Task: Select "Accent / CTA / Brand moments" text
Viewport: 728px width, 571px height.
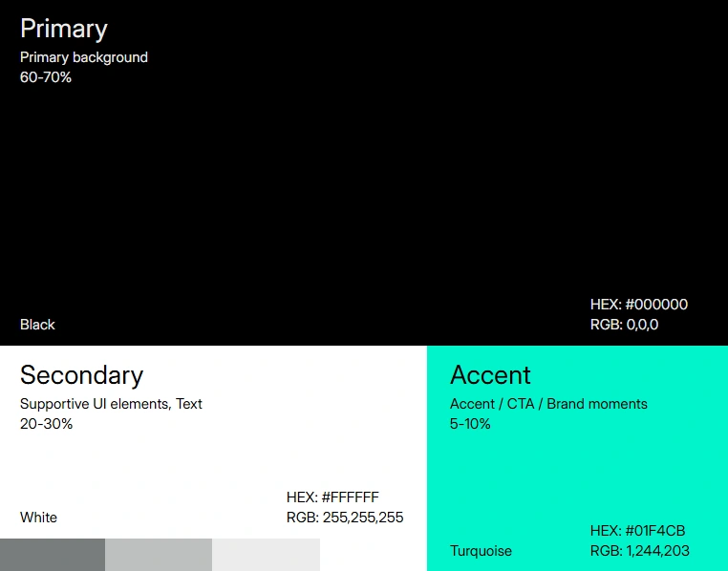Action: pos(548,404)
